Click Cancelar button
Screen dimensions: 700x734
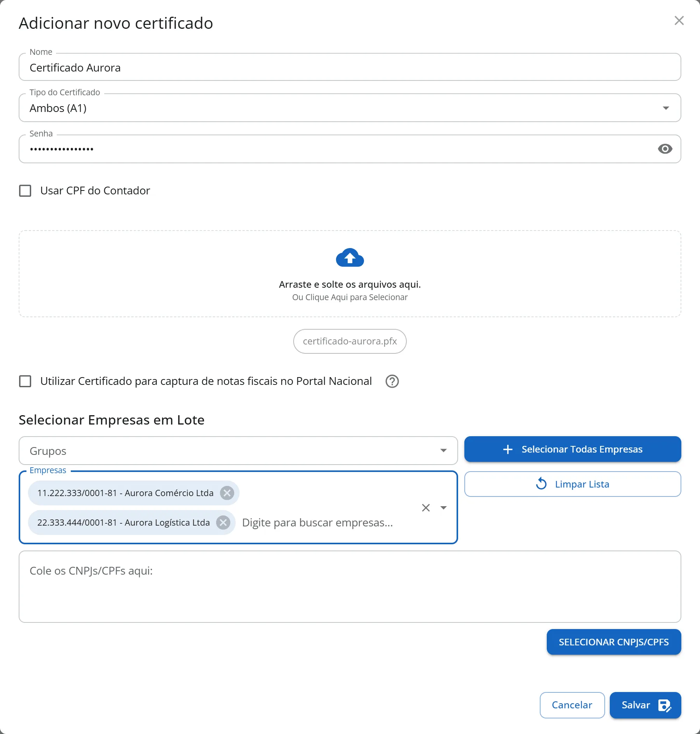(572, 705)
